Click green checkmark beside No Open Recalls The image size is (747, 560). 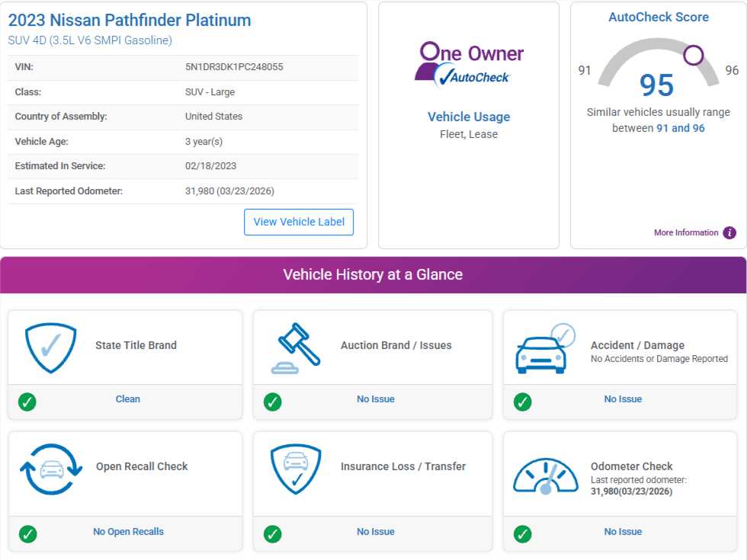[27, 534]
